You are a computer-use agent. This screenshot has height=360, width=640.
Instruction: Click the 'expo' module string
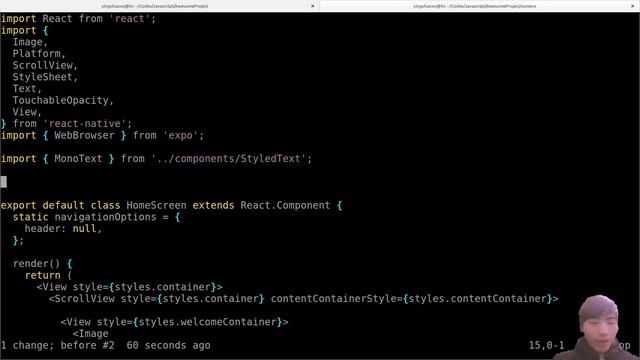[x=180, y=136]
